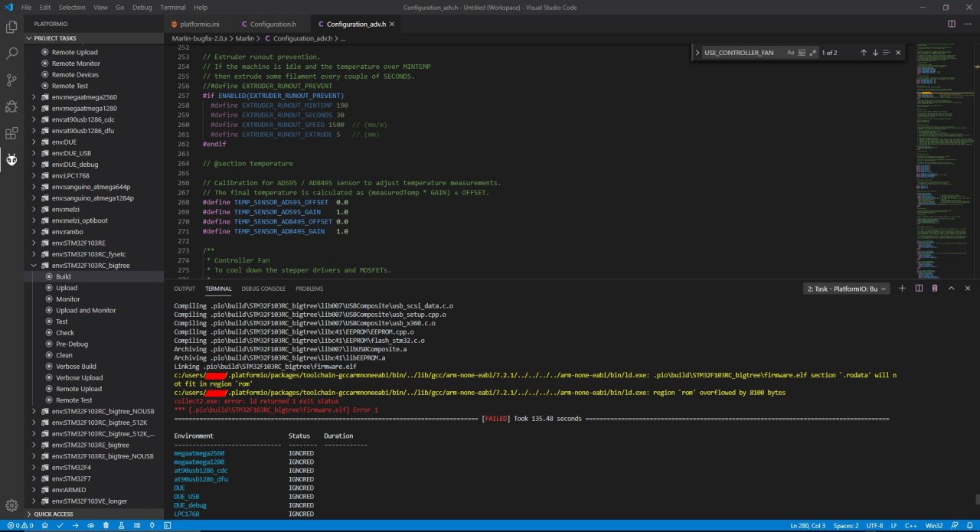Click PlatformIO Upload arrow in status bar
Image resolution: width=980 pixels, height=532 pixels.
click(x=75, y=526)
